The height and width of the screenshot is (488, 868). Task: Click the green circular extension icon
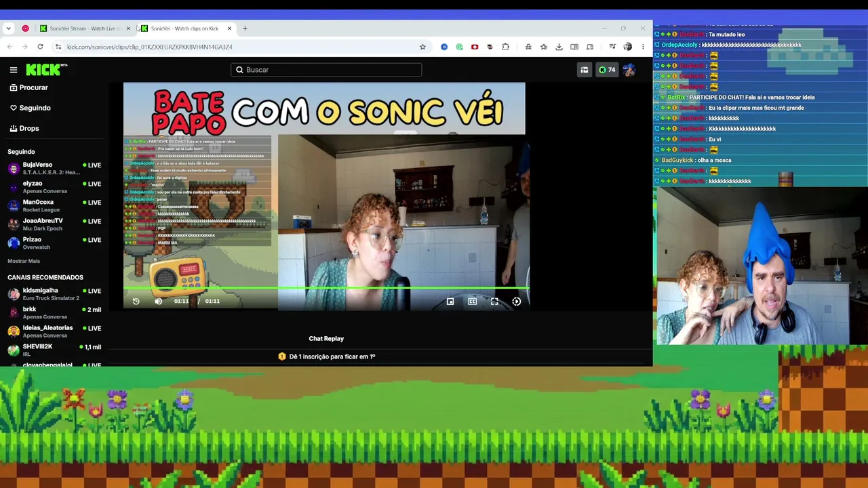tap(459, 47)
